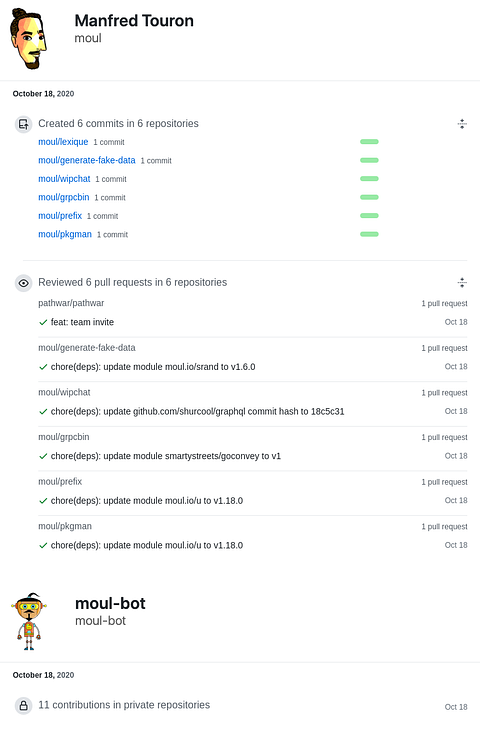Click the green commit bar for moul/pkgman

click(369, 234)
